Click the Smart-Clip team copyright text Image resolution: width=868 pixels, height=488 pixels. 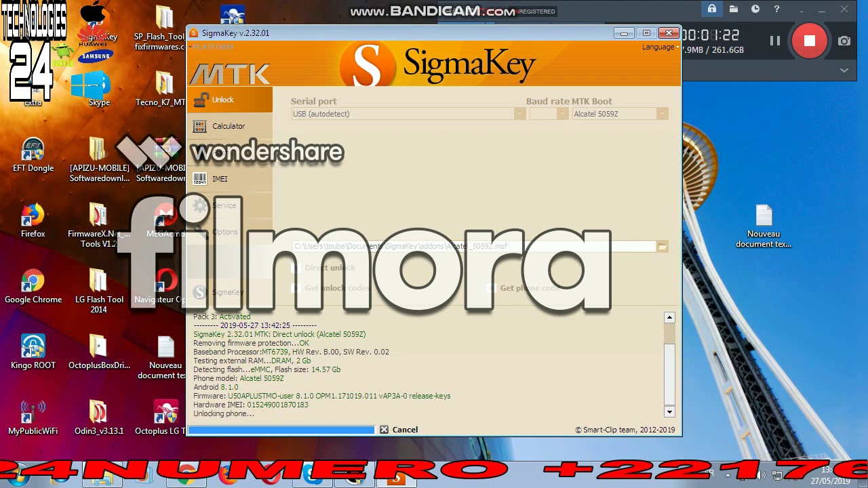pos(625,430)
